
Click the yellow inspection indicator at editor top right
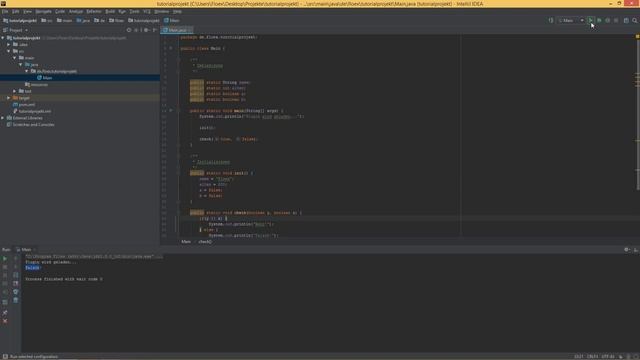pyautogui.click(x=637, y=37)
